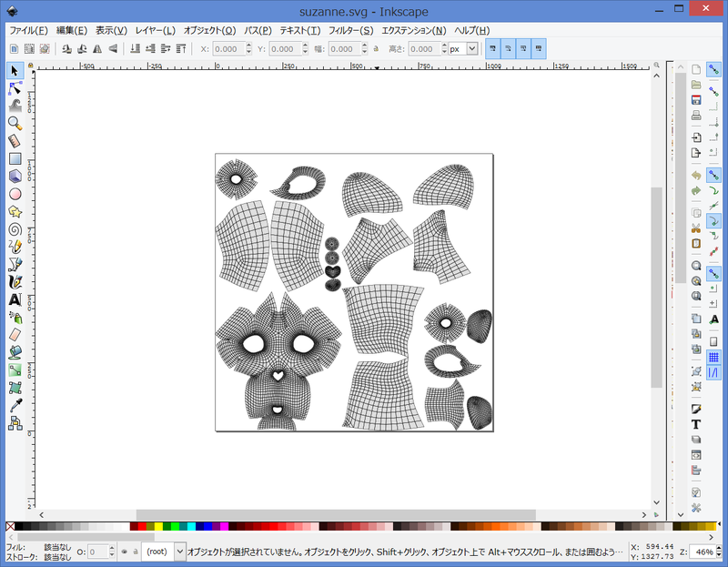This screenshot has height=567, width=728.
Task: Choose the 3D Box tool
Action: pyautogui.click(x=15, y=177)
